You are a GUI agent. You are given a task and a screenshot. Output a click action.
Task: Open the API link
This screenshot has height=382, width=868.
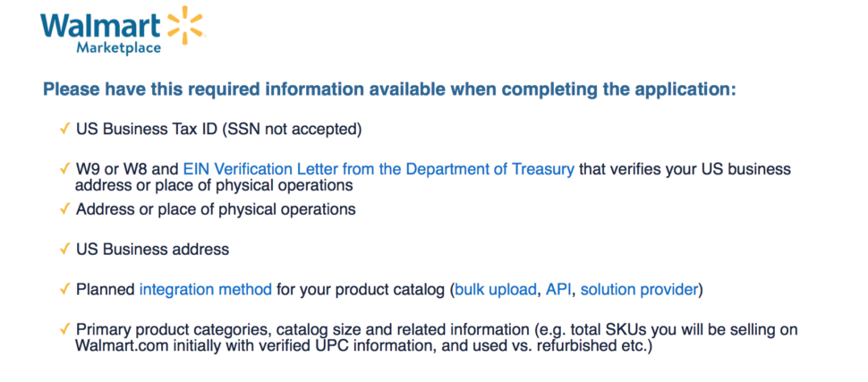559,290
